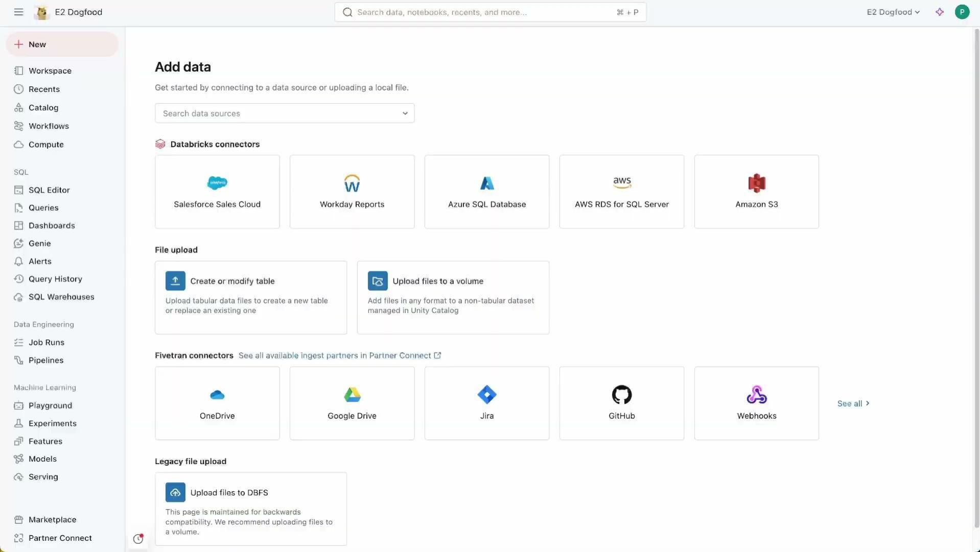Click the Partner Connect sidebar icon

tap(19, 538)
